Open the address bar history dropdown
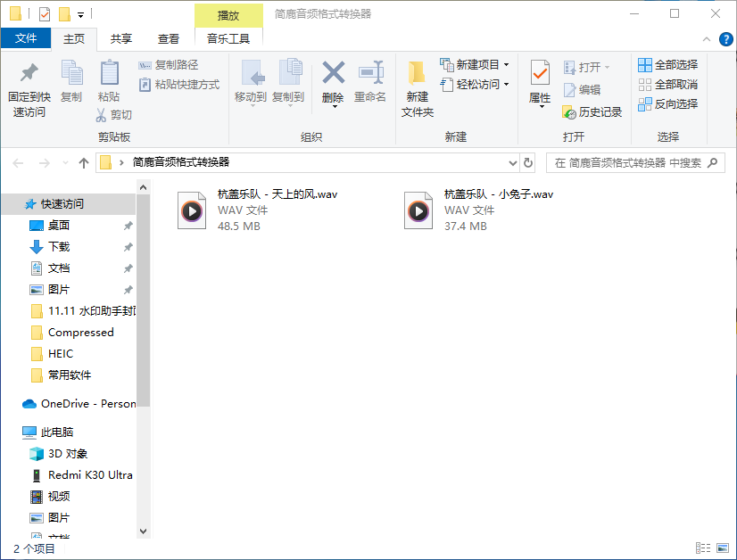 [x=511, y=163]
